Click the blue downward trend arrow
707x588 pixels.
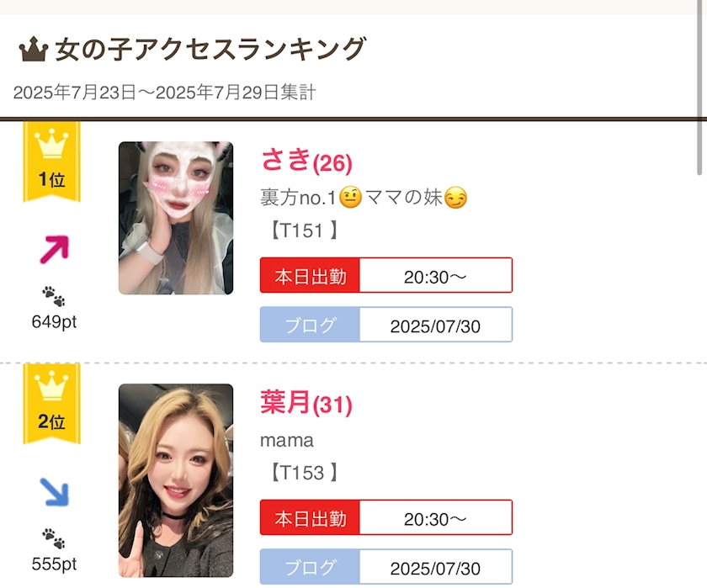(x=54, y=492)
